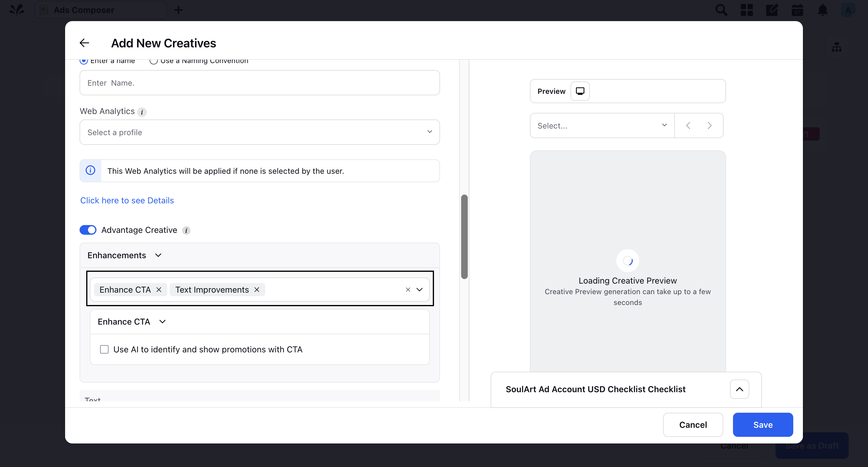Click the Loading Creative Preview area
This screenshot has height=467, width=868.
coord(627,261)
